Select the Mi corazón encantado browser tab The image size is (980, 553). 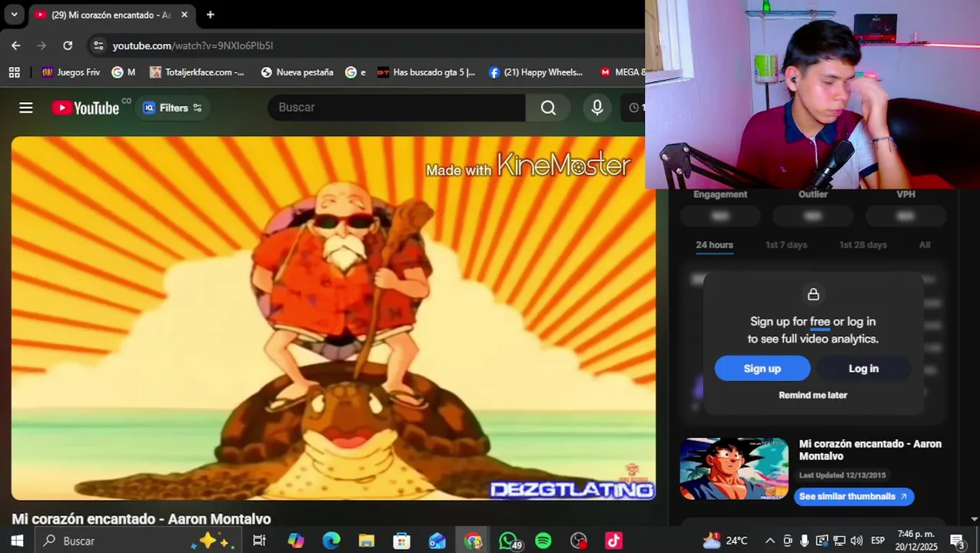(x=111, y=15)
